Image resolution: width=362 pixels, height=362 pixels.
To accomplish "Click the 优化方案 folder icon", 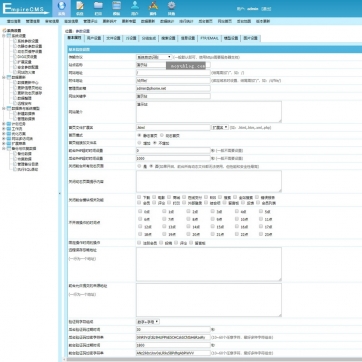I will (9, 134).
